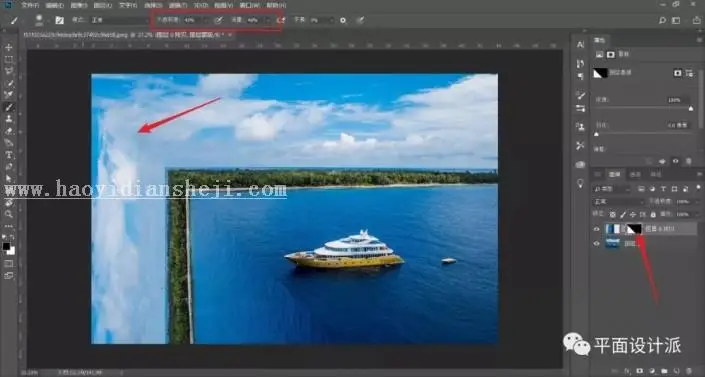Toggle lock all padlock icon
Image resolution: width=705 pixels, height=377 pixels.
coord(653,215)
